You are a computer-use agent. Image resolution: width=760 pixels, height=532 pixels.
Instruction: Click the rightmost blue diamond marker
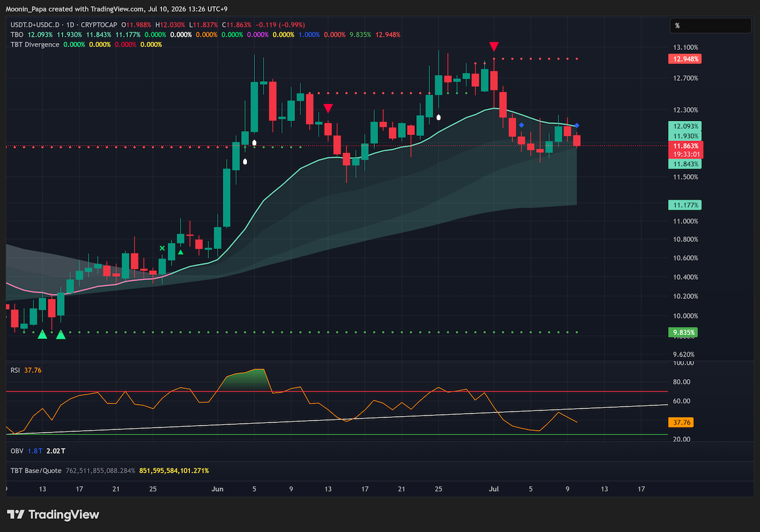(577, 125)
